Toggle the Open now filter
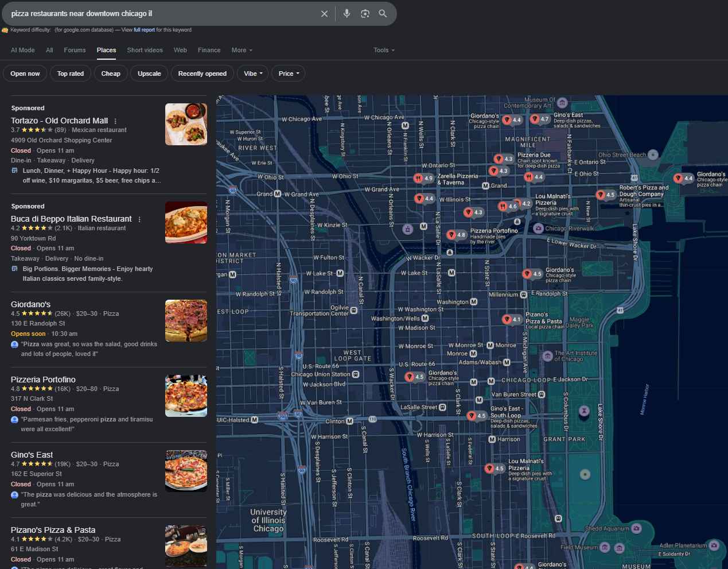 (x=25, y=73)
